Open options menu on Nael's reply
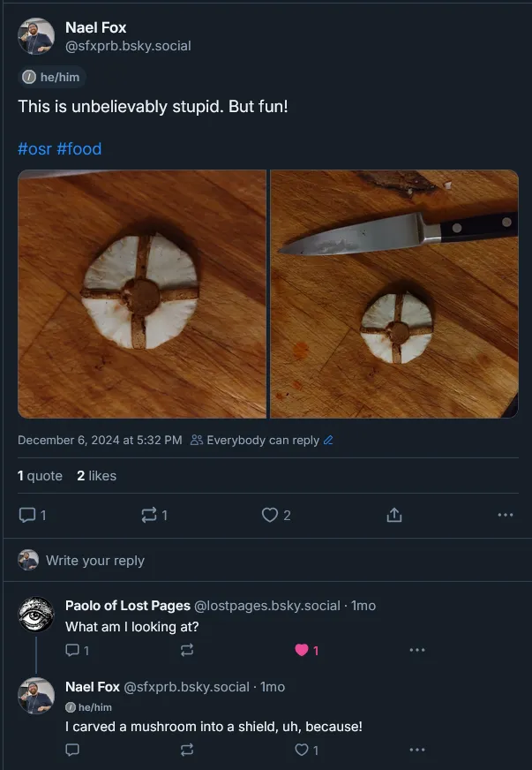Viewport: 532px width, 770px height. pos(417,750)
